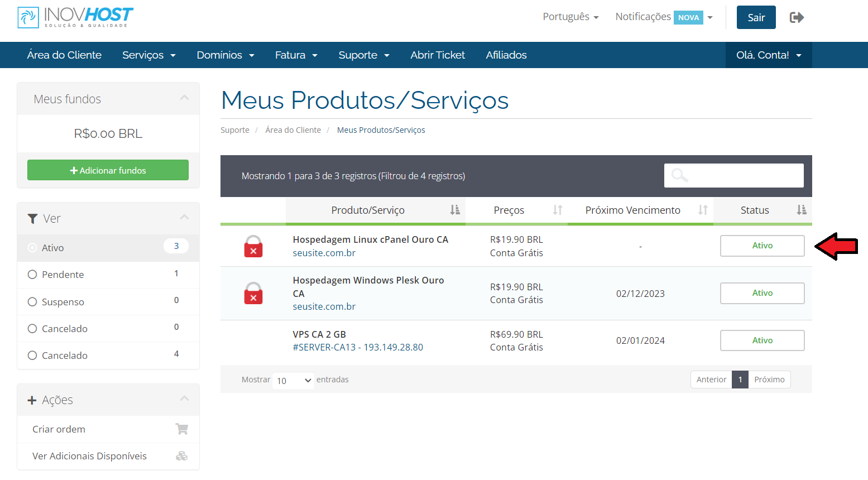
Task: Open the Serviços menu
Action: click(x=148, y=55)
